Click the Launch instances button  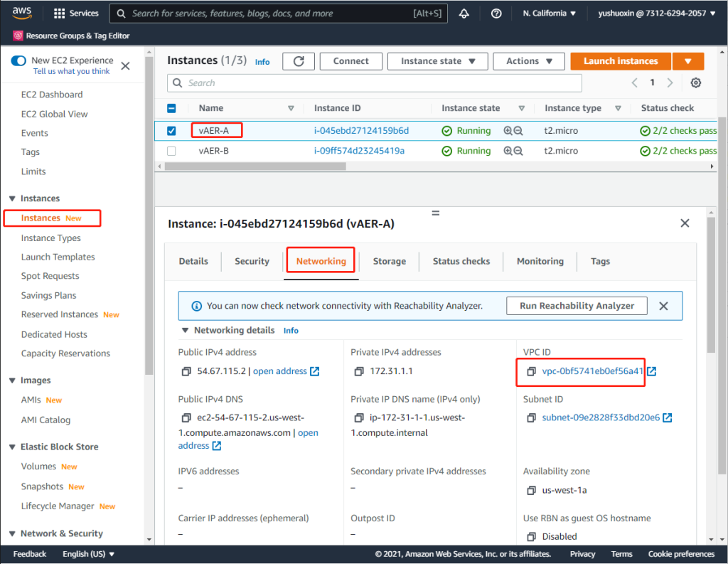(620, 61)
